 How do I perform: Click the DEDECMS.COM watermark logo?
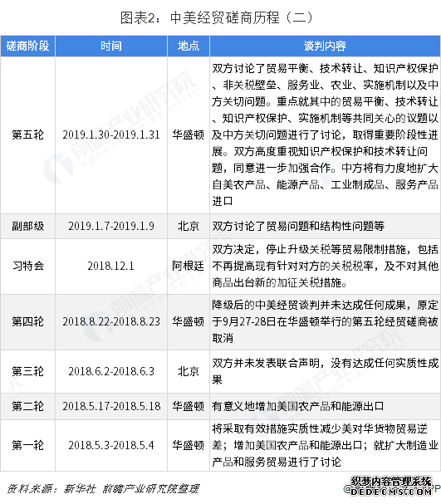pyautogui.click(x=391, y=486)
